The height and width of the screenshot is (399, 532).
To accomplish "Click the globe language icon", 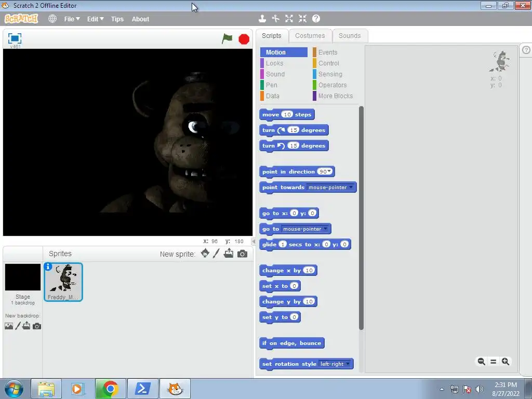I will pyautogui.click(x=52, y=19).
